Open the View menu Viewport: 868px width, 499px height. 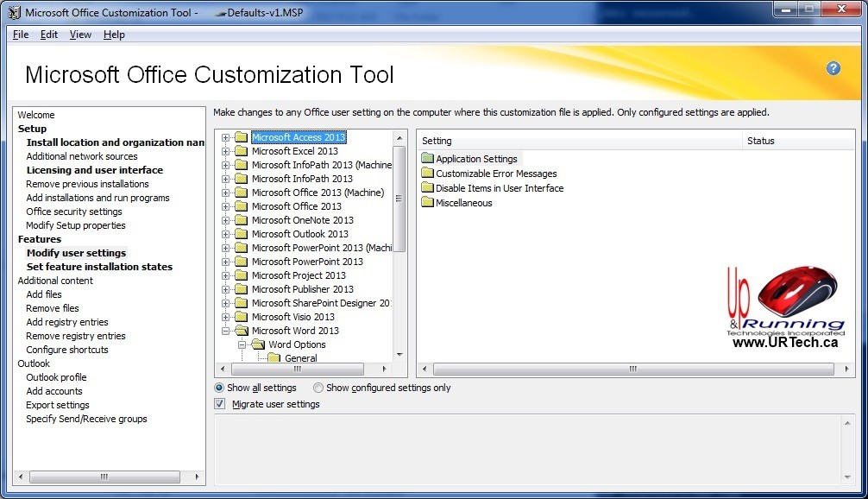pyautogui.click(x=80, y=35)
